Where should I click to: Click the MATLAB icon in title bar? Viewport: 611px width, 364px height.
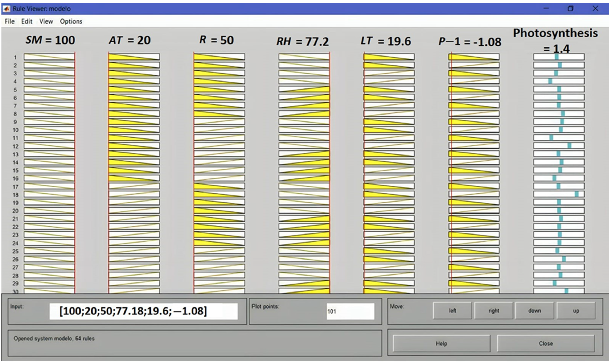6,9
